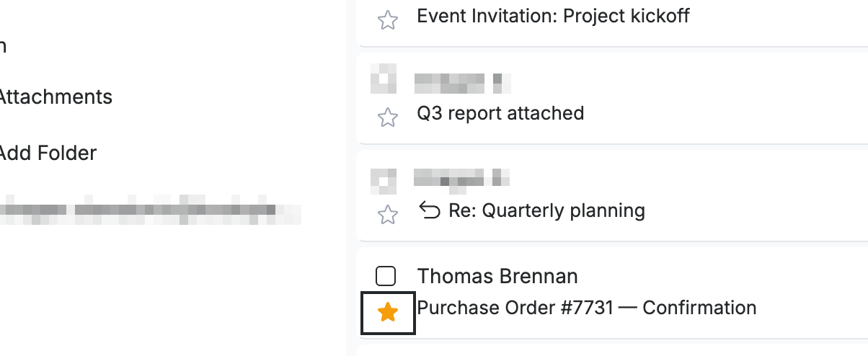Click the blurred account address under Add Folder
Viewport: 868px width, 356px height.
(150, 210)
